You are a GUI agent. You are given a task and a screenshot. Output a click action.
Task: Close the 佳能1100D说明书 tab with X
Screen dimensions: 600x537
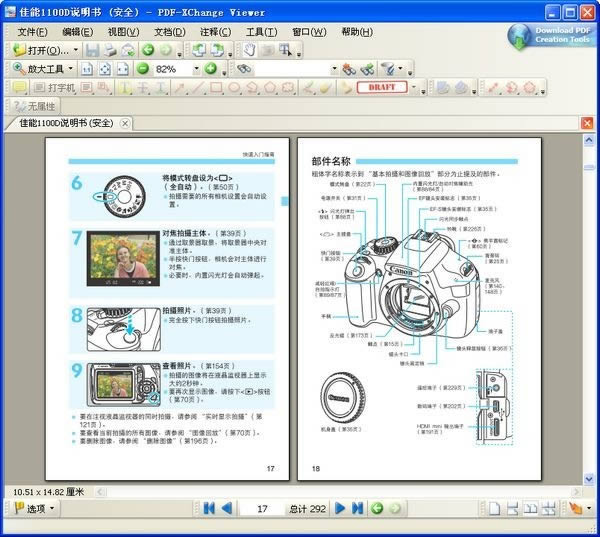tap(125, 123)
